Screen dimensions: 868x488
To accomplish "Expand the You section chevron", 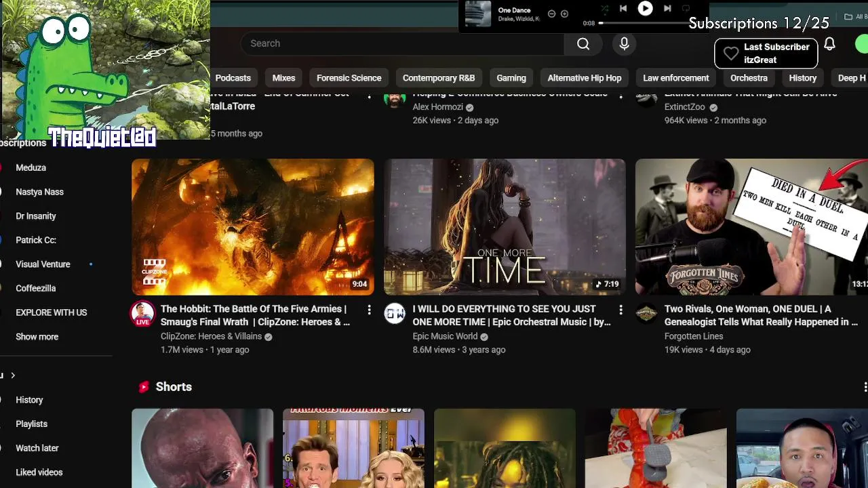I will (12, 375).
